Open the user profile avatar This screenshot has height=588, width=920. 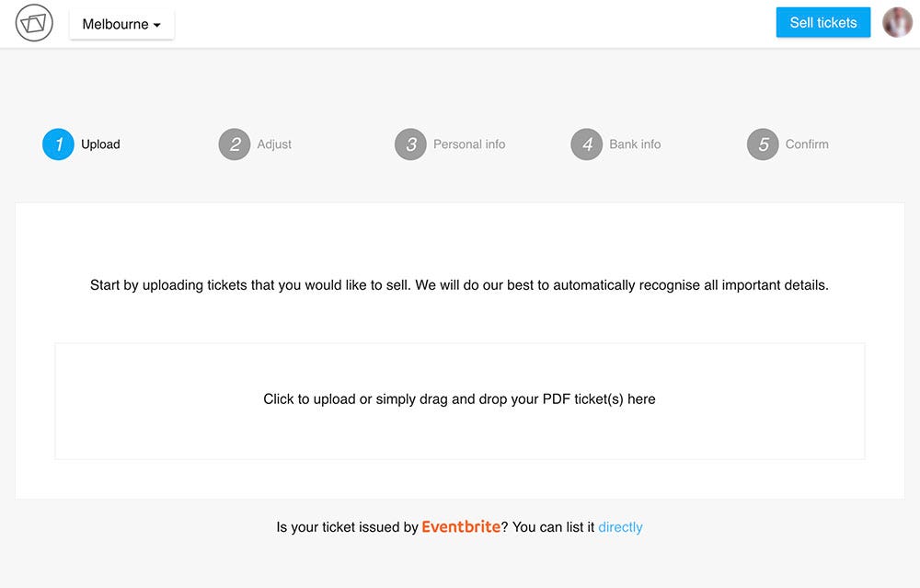(897, 22)
